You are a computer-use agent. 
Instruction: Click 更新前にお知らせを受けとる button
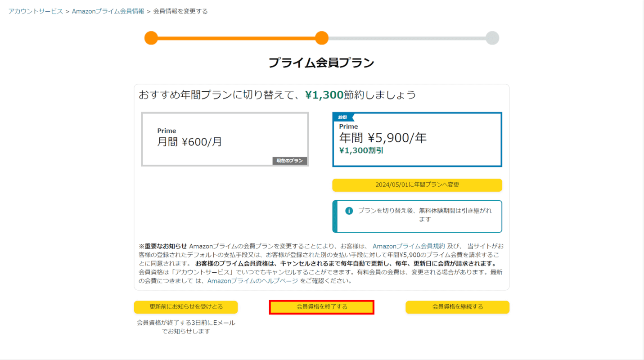[186, 307]
